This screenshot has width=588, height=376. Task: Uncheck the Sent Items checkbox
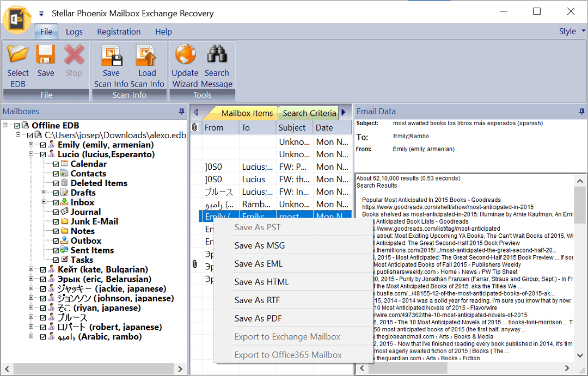tap(56, 250)
